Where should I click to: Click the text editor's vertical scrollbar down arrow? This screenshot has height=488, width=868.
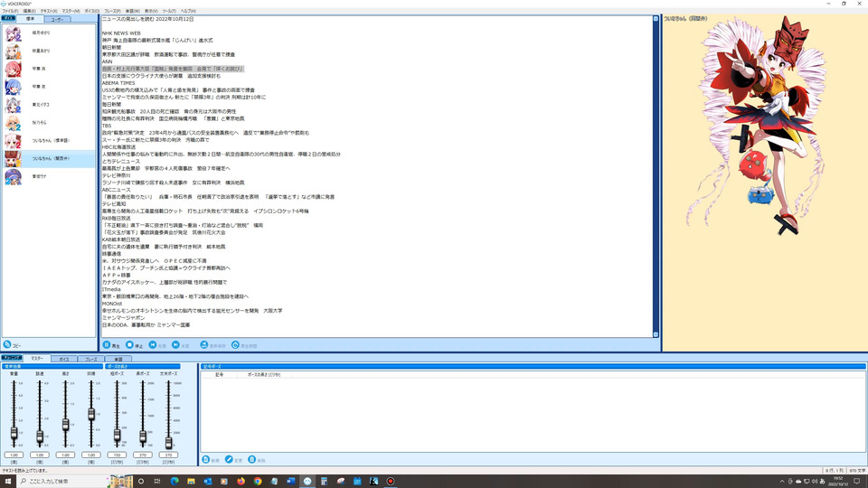pyautogui.click(x=656, y=334)
